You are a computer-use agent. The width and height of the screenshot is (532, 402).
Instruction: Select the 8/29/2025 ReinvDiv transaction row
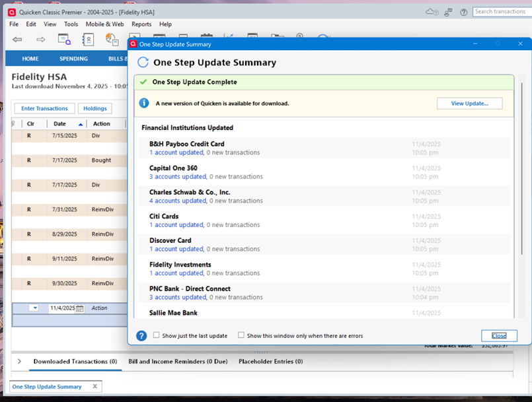click(69, 234)
